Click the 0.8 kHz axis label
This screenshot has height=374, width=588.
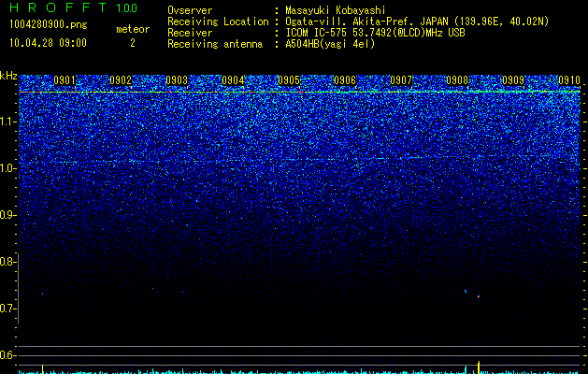(7, 262)
